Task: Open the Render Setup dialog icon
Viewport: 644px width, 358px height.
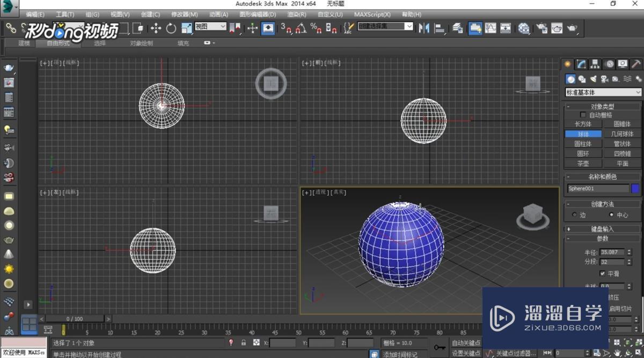Action: coord(543,29)
